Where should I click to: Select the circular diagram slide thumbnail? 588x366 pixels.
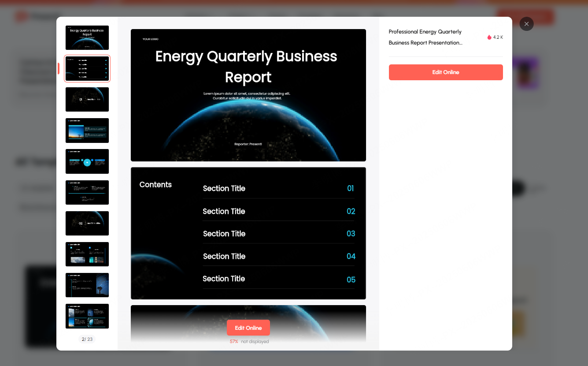coord(87,161)
